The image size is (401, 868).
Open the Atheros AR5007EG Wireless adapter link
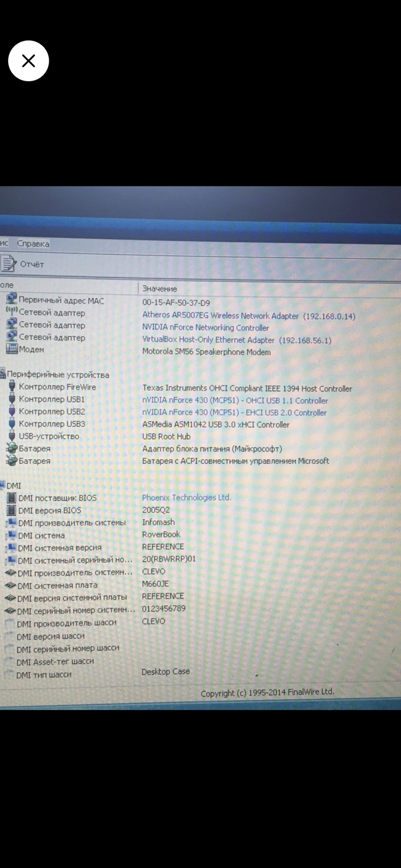coord(221,316)
